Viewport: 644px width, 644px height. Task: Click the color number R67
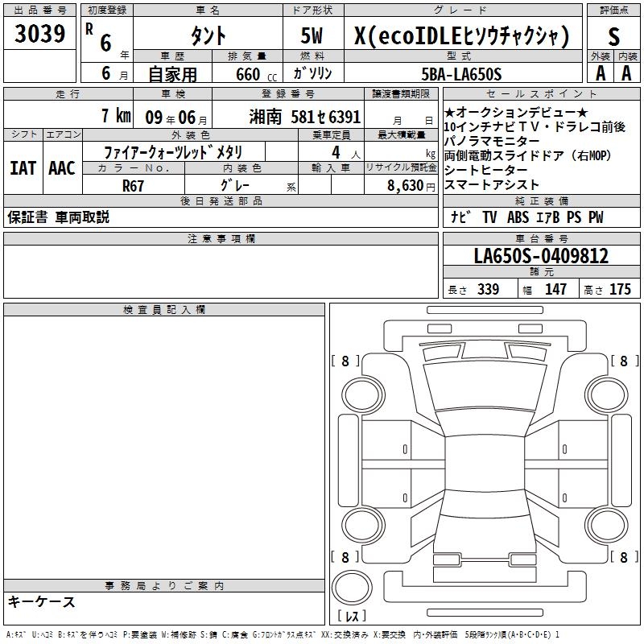pos(133,186)
